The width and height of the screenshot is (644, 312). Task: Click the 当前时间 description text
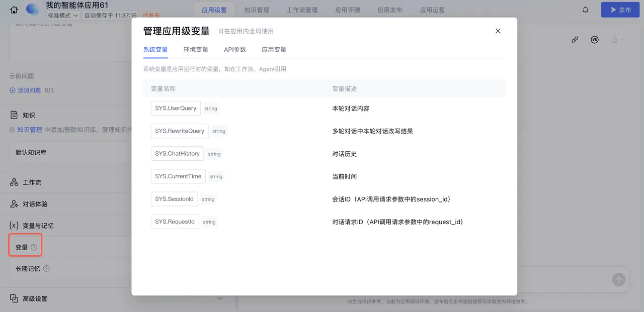pyautogui.click(x=344, y=176)
